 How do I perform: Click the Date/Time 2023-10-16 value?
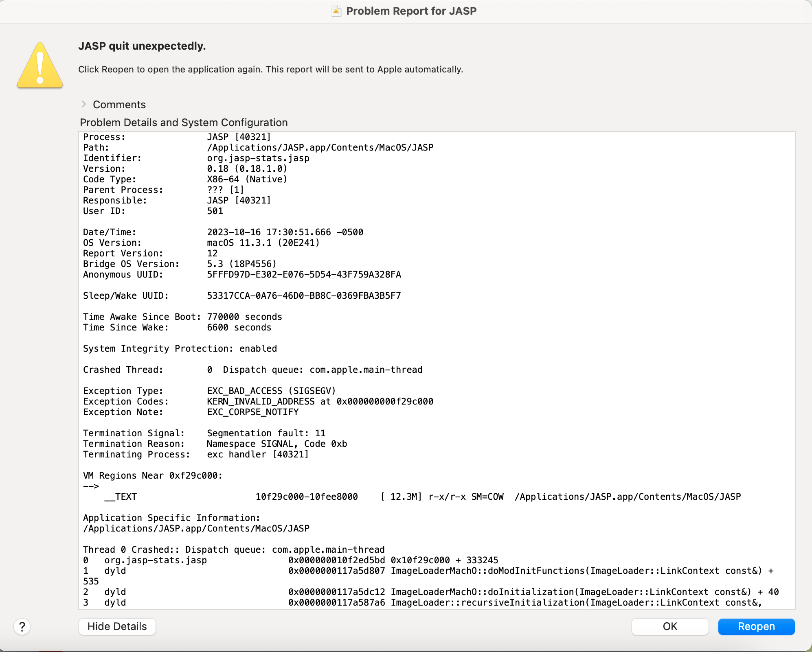click(x=285, y=232)
